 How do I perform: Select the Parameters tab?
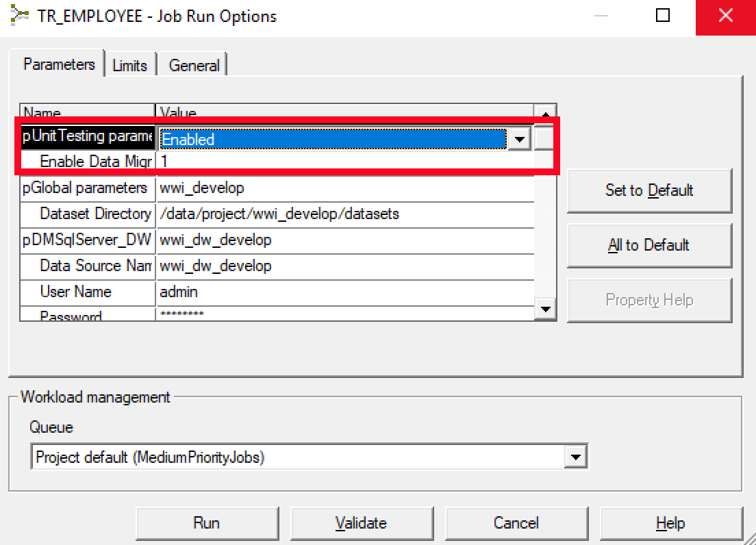coord(58,64)
